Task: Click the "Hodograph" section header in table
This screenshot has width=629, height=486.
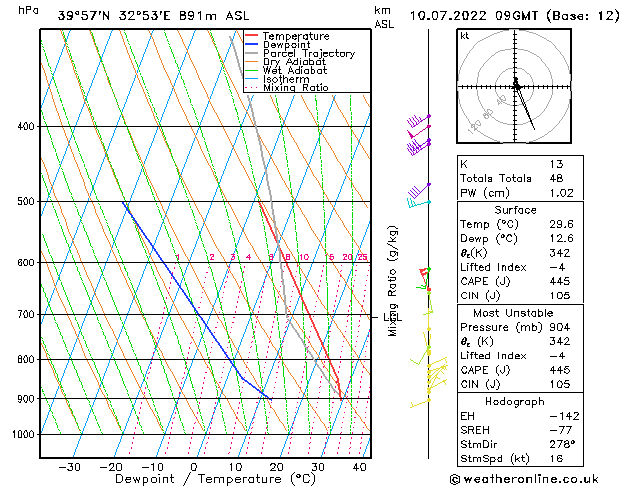Action: pos(515,402)
